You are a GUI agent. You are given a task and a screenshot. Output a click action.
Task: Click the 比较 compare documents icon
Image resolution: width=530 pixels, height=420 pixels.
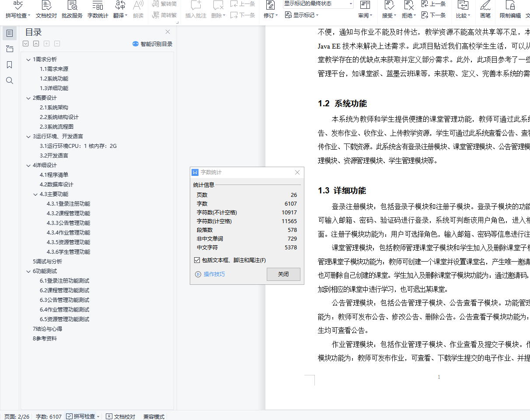click(463, 6)
